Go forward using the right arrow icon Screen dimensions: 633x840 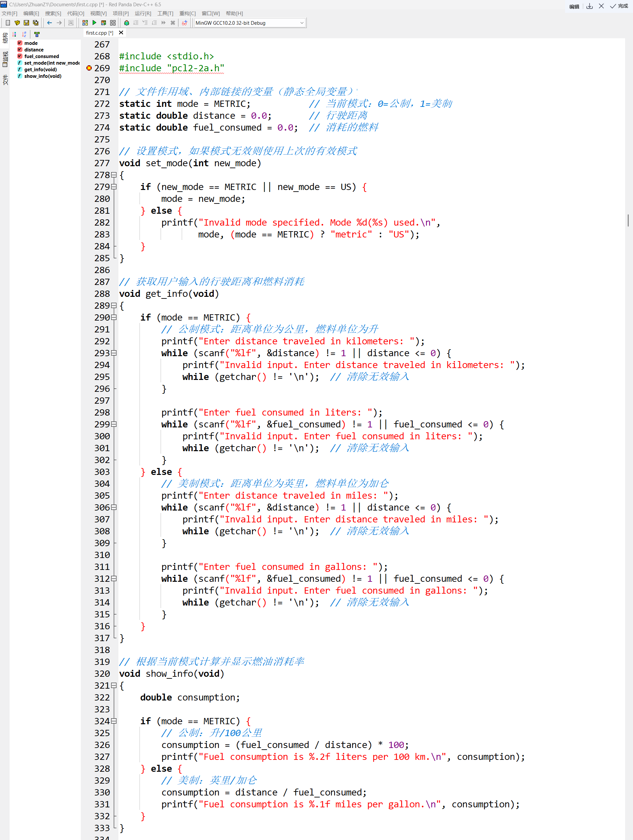(x=59, y=23)
